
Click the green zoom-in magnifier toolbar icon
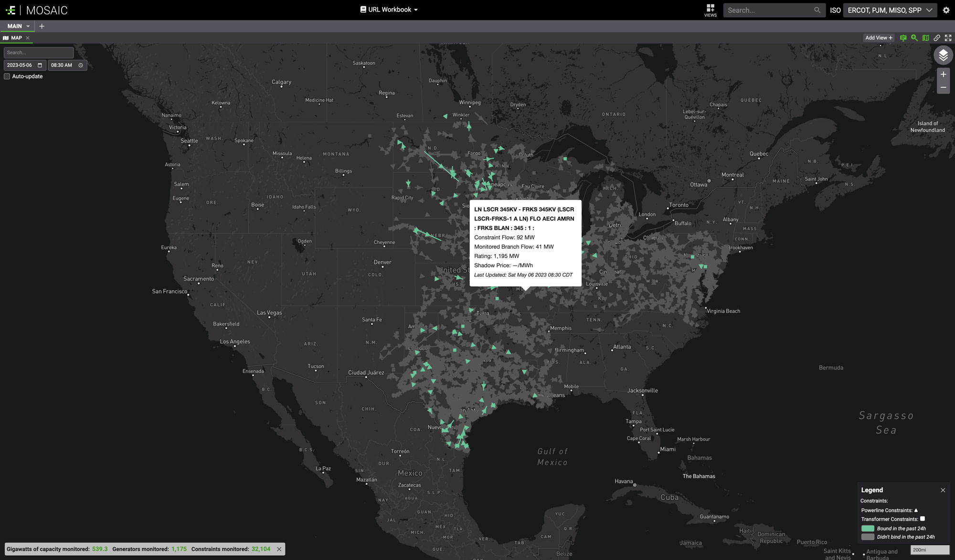coord(914,38)
